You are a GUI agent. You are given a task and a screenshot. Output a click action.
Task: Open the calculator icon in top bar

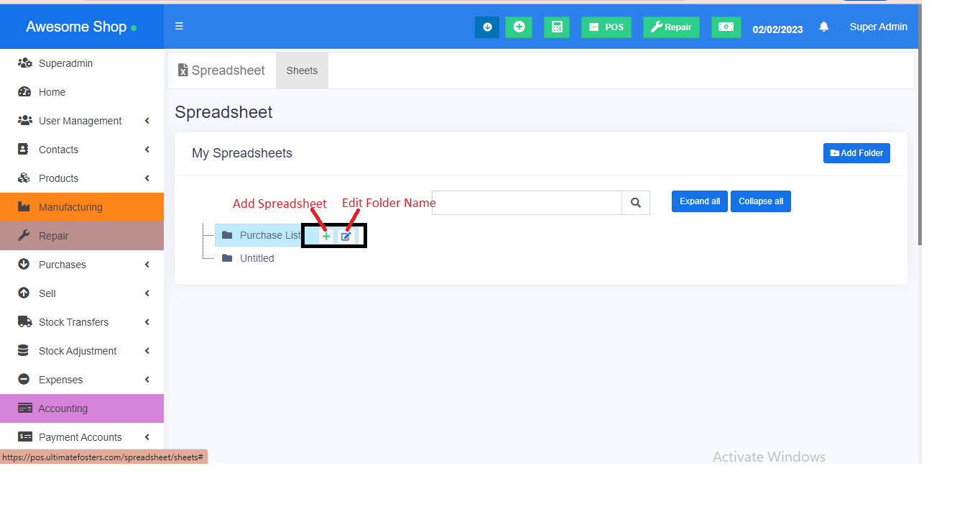pyautogui.click(x=557, y=27)
